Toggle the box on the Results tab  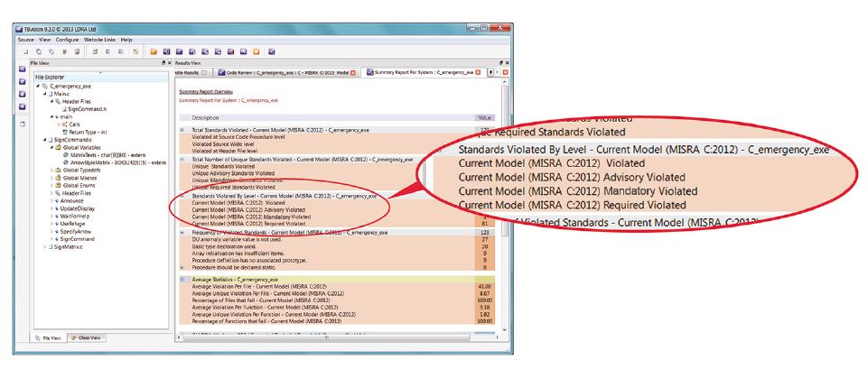[204, 72]
